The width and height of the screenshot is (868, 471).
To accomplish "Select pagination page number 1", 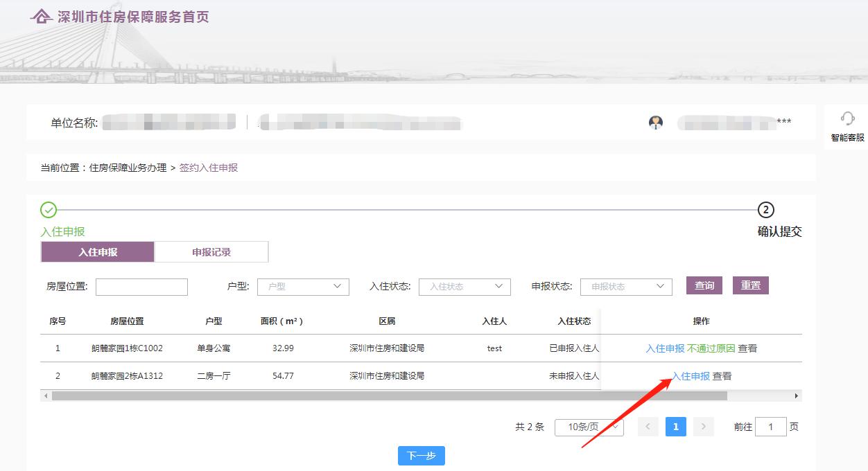I will 676,427.
